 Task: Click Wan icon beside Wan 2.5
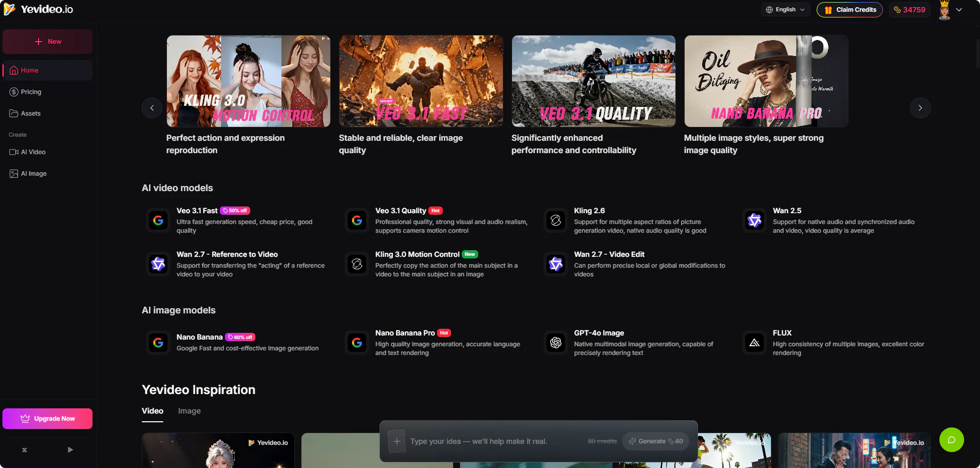click(755, 220)
